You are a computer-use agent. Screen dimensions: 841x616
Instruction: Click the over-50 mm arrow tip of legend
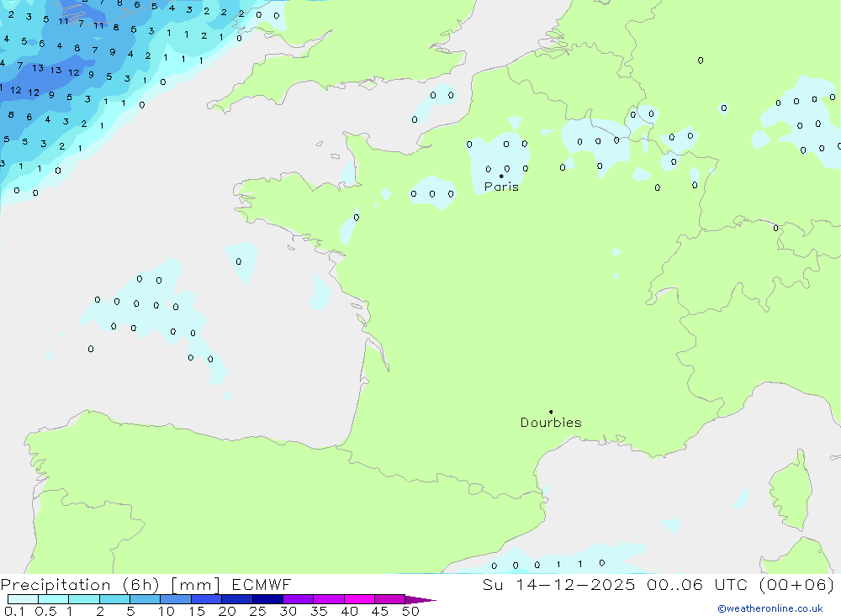coord(420,600)
